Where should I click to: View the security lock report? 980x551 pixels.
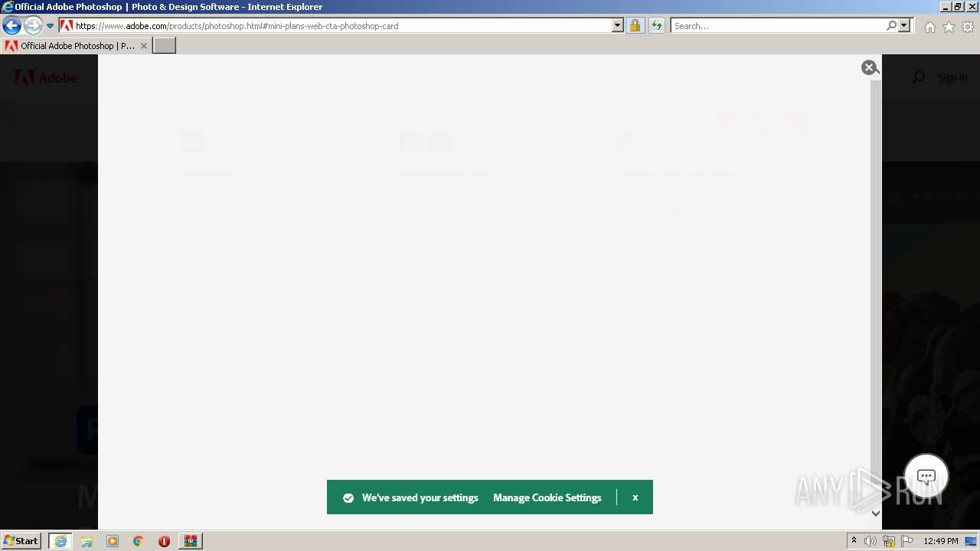635,25
